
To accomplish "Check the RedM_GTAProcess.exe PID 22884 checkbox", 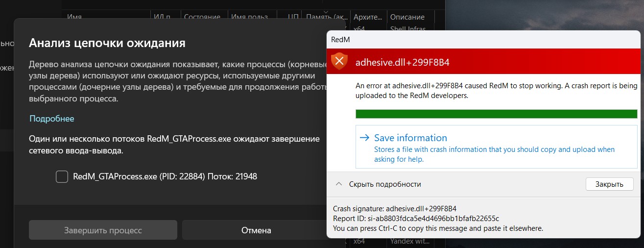I will 62,176.
